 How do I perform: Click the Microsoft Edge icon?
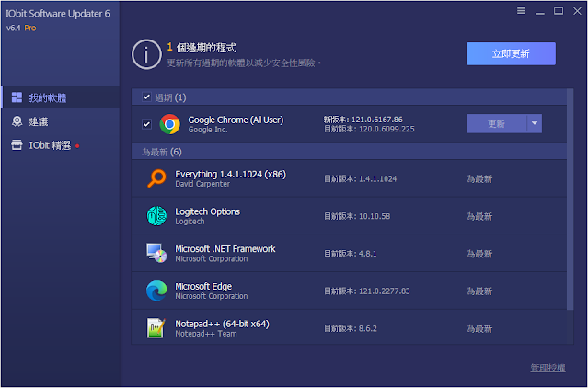pyautogui.click(x=156, y=291)
